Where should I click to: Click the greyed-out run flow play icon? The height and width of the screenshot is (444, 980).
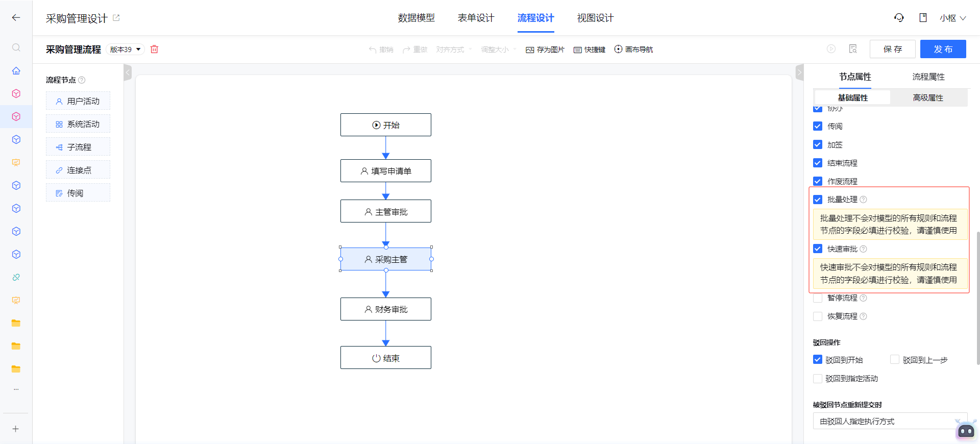(x=831, y=49)
